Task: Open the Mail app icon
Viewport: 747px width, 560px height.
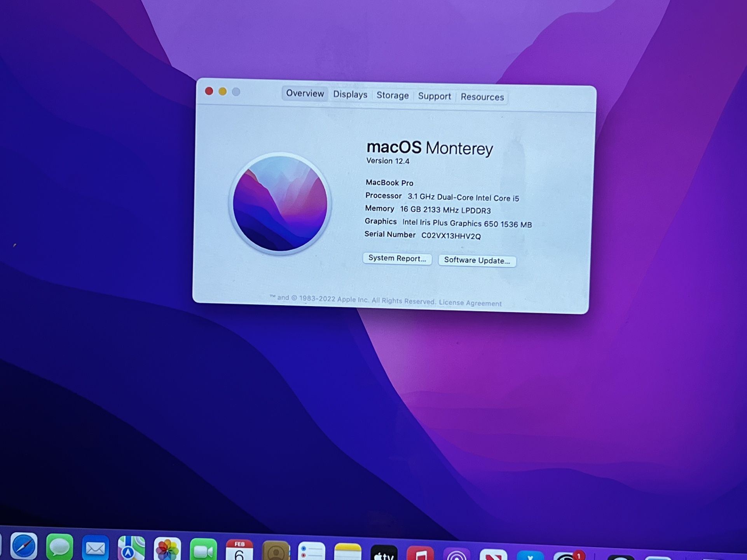Action: tap(95, 548)
